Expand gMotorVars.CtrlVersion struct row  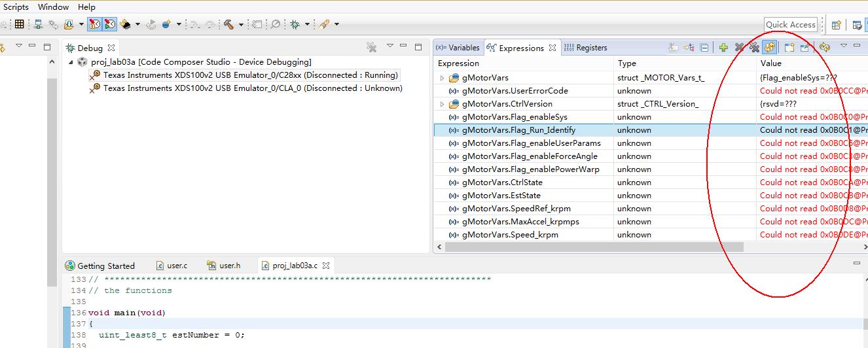click(442, 104)
